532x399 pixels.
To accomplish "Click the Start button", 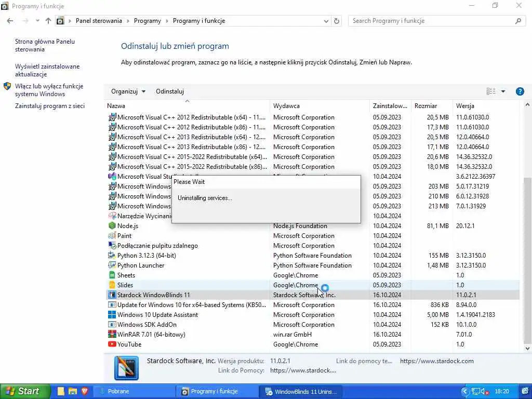I will [25, 391].
